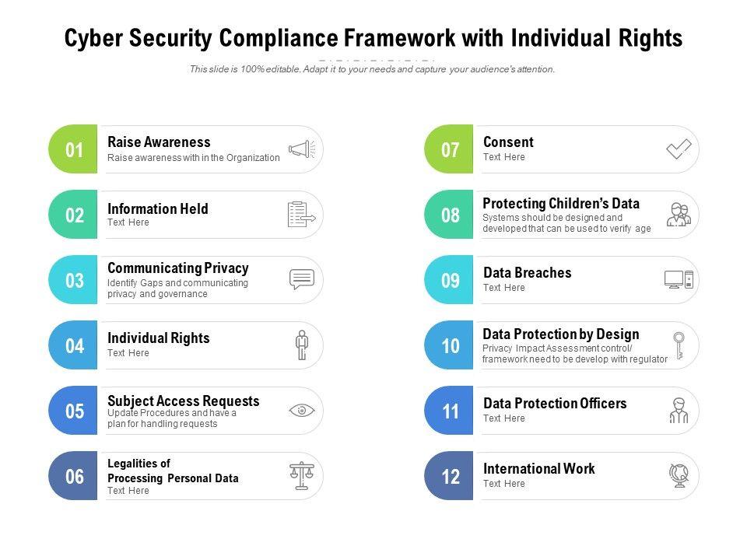Click the teal 03 number badge
Viewport: 747px width, 560px height.
[x=74, y=280]
